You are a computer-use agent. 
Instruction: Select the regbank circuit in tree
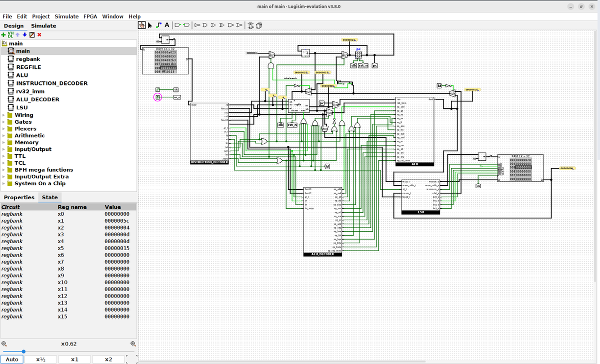tap(28, 59)
